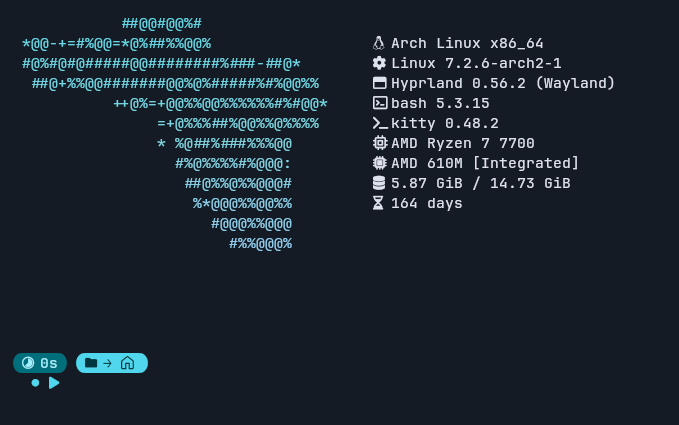This screenshot has width=679, height=425.
Task: Click the top ASCII art line "##@@#@@%#"
Action: tap(162, 23)
